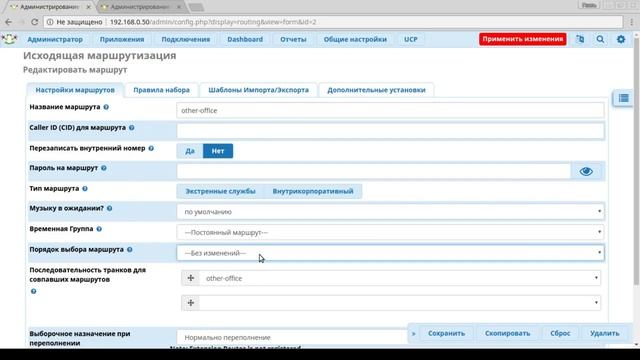
Task: Focus the Название маршрута field
Action: coord(391,110)
